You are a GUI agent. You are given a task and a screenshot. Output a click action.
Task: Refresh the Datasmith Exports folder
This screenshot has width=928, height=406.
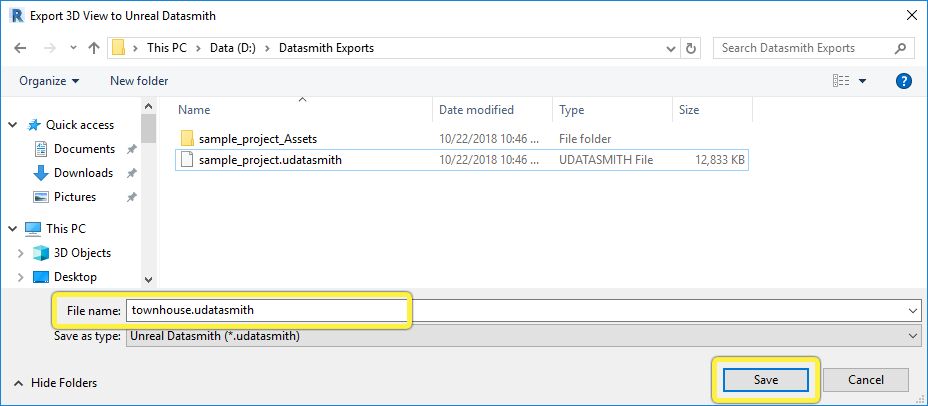click(690, 49)
